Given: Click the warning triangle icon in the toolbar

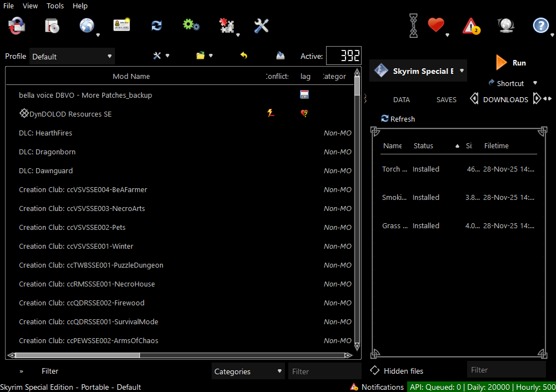Looking at the screenshot, I should click(x=471, y=26).
